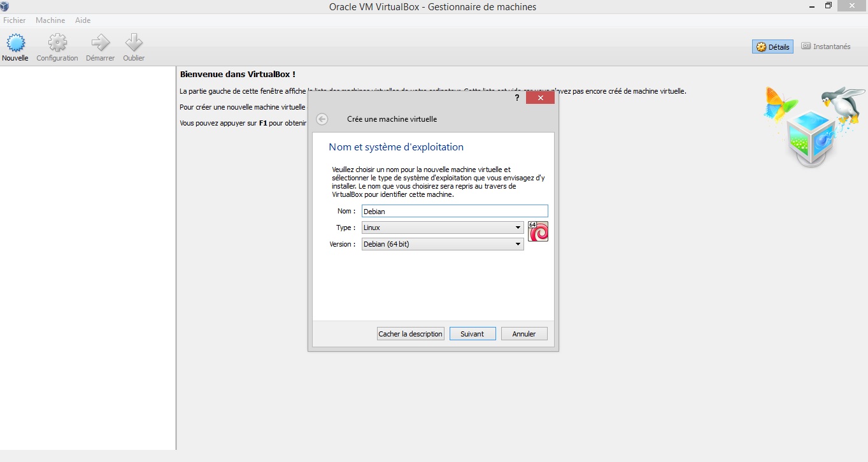Screen dimensions: 868x462
Task: Open the Aide menu
Action: coord(83,20)
